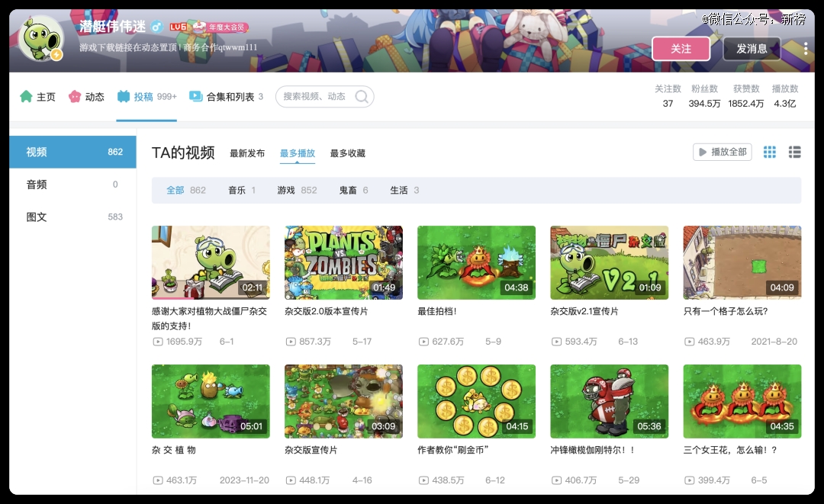The height and width of the screenshot is (504, 824).
Task: Open the 03:09 video thumbnail
Action: pyautogui.click(x=343, y=401)
